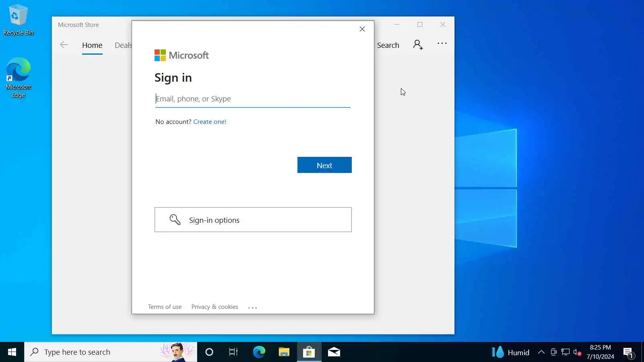This screenshot has height=362, width=644.
Task: Show hidden system tray icons
Action: pos(541,352)
